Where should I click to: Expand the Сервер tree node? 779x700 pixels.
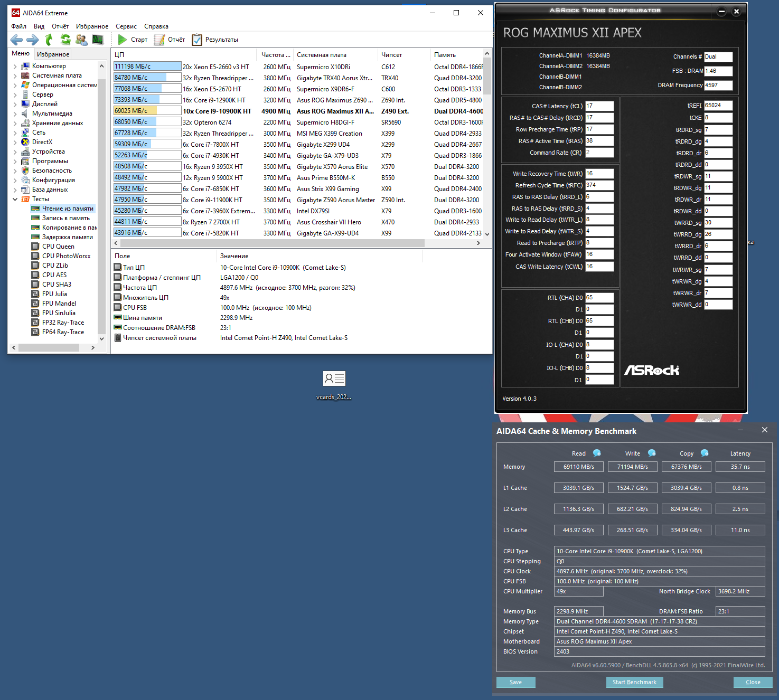coord(15,95)
